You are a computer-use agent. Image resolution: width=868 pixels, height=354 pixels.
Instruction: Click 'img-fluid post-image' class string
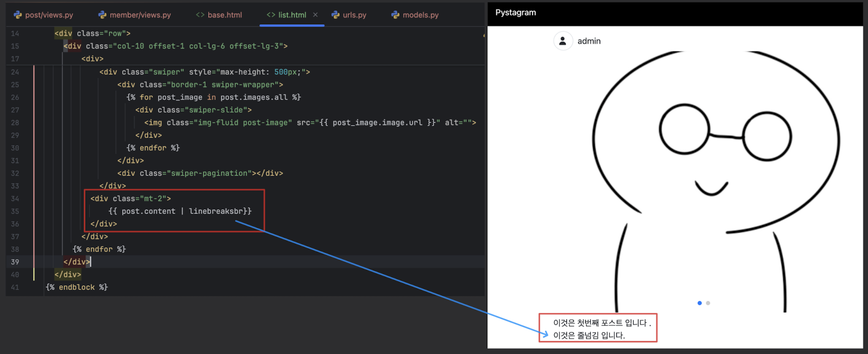click(243, 123)
